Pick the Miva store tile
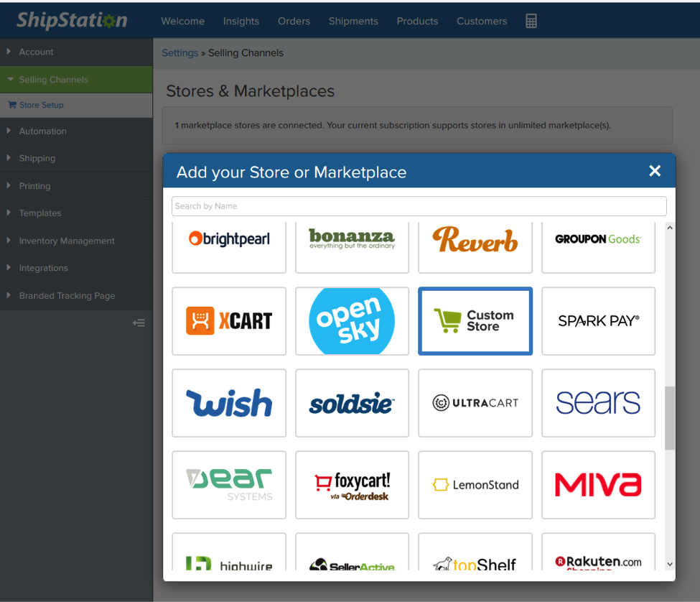Image resolution: width=700 pixels, height=602 pixels. [598, 485]
